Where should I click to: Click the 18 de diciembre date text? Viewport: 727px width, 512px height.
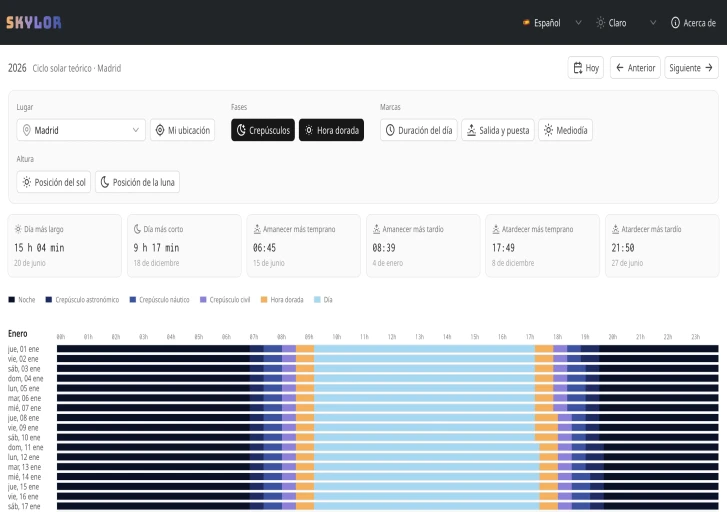coord(156,263)
